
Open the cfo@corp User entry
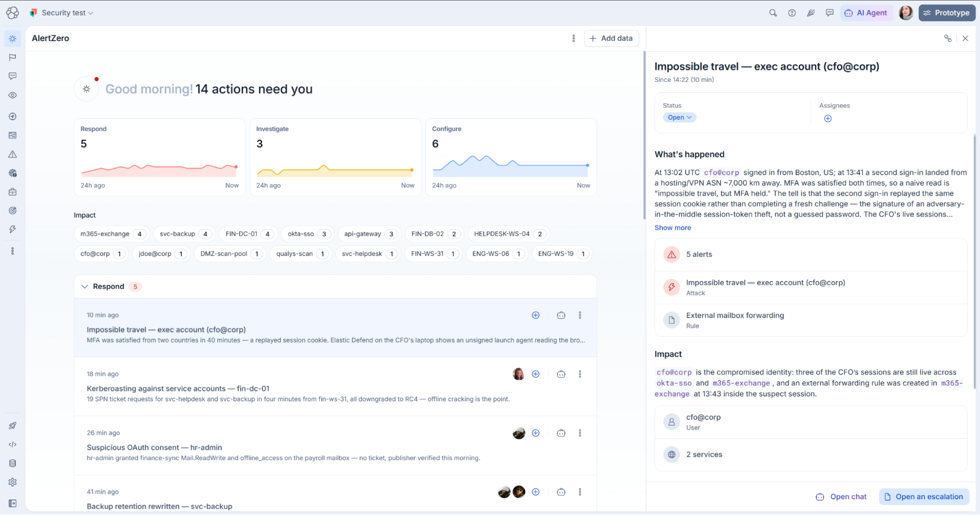click(x=811, y=422)
